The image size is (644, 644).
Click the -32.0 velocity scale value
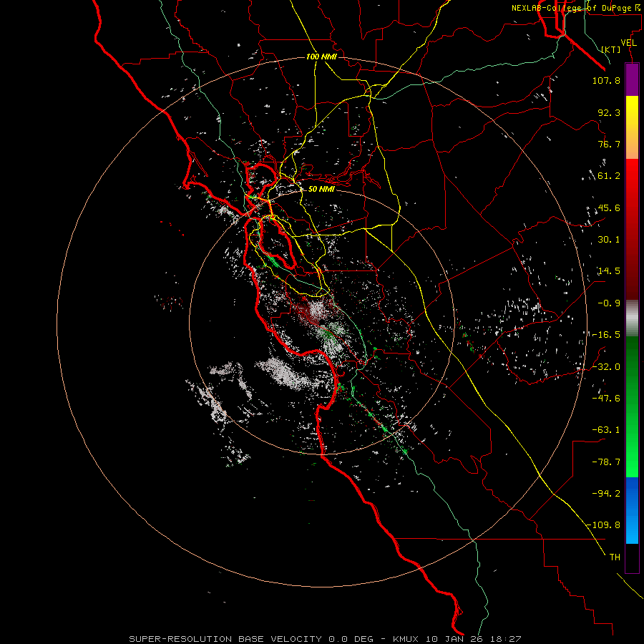click(606, 367)
